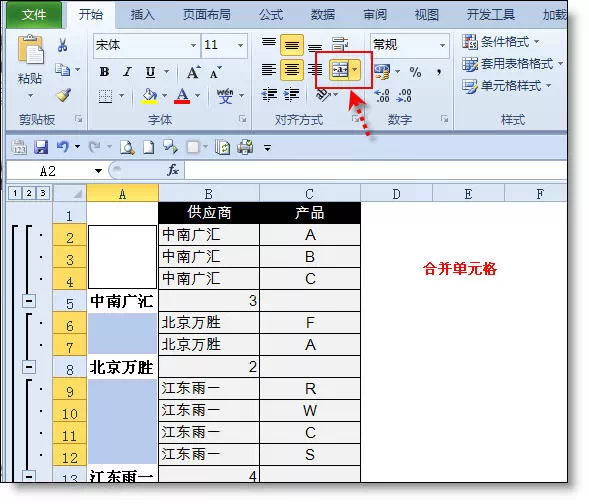The width and height of the screenshot is (589, 504).
Task: Click the quick print printer icon
Action: 245,147
